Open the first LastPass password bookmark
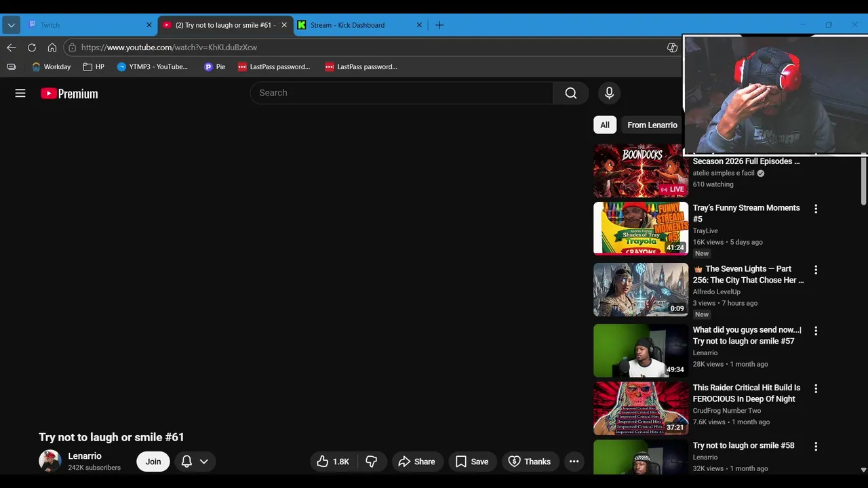The image size is (868, 488). click(274, 66)
